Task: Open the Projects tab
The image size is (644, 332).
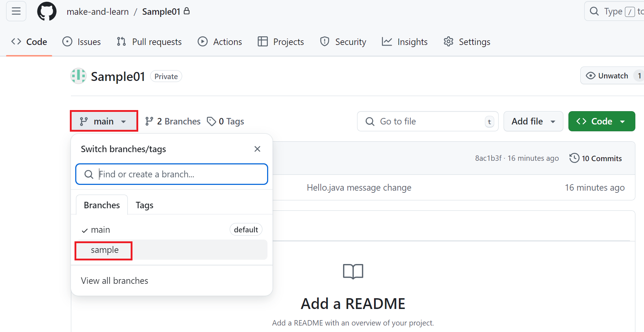Action: (x=281, y=42)
